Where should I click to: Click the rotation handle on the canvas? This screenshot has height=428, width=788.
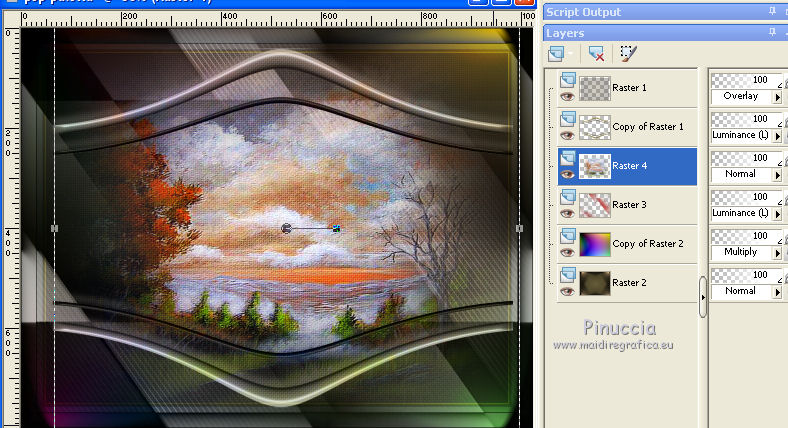(336, 229)
